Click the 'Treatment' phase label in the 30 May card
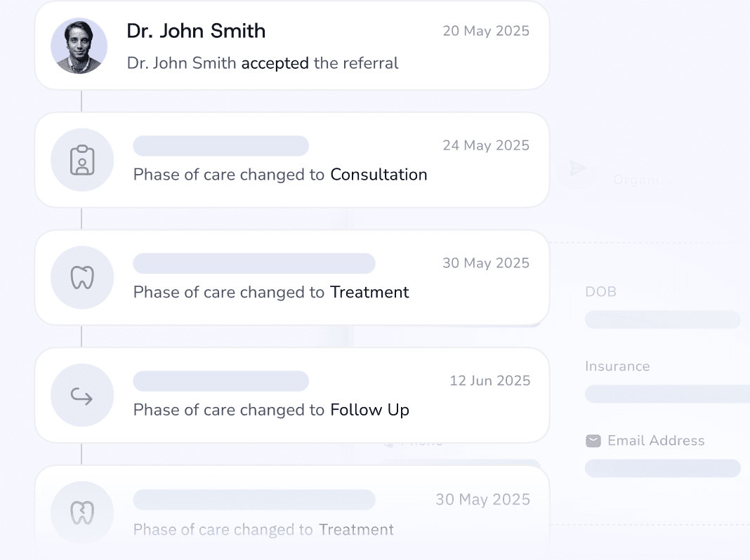 pyautogui.click(x=370, y=292)
